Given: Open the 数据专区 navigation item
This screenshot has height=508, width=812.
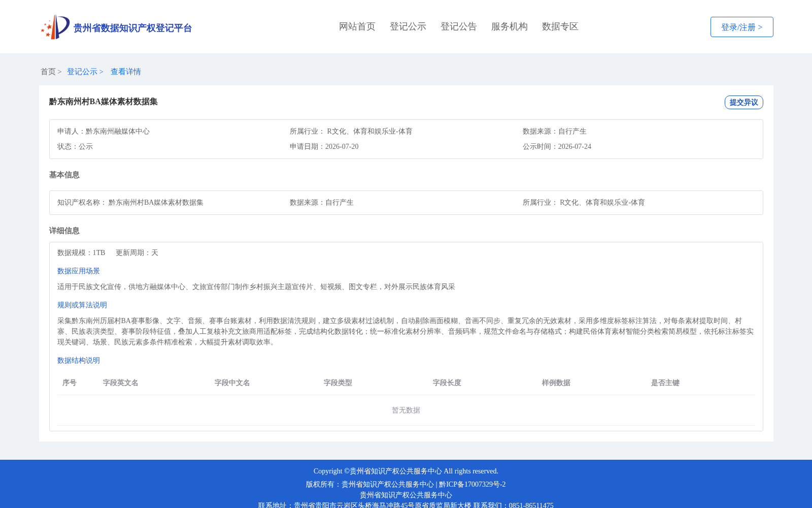Looking at the screenshot, I should point(560,26).
